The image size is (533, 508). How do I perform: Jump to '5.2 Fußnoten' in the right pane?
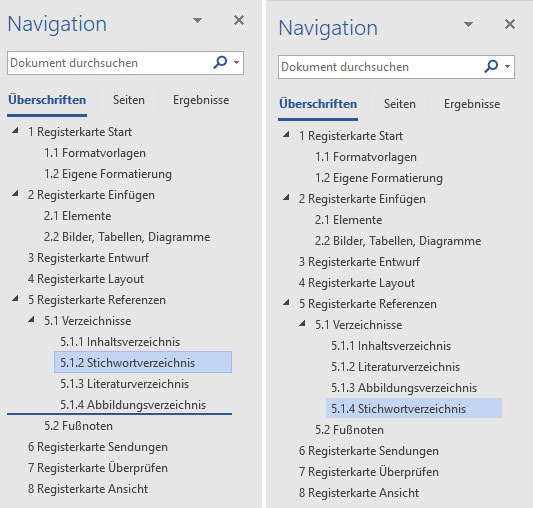tap(349, 430)
